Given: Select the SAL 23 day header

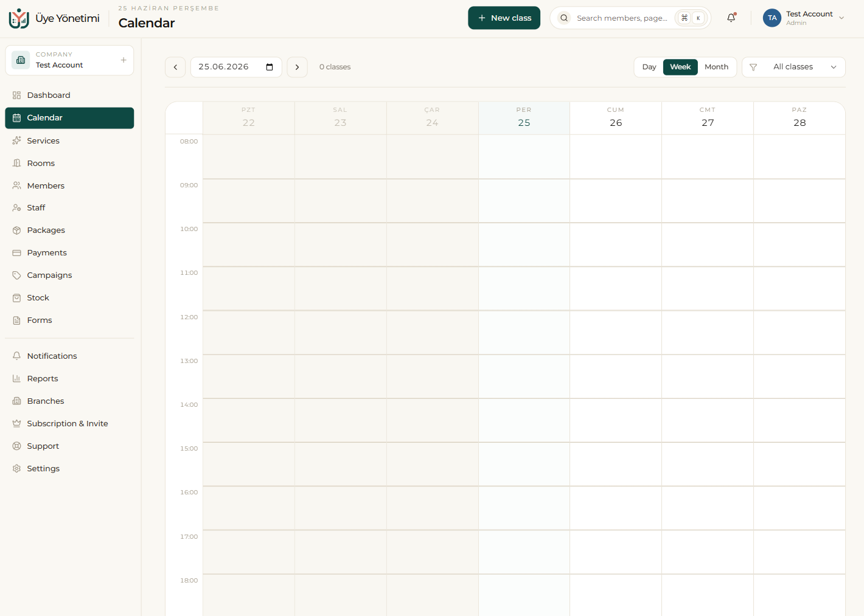Looking at the screenshot, I should (340, 117).
